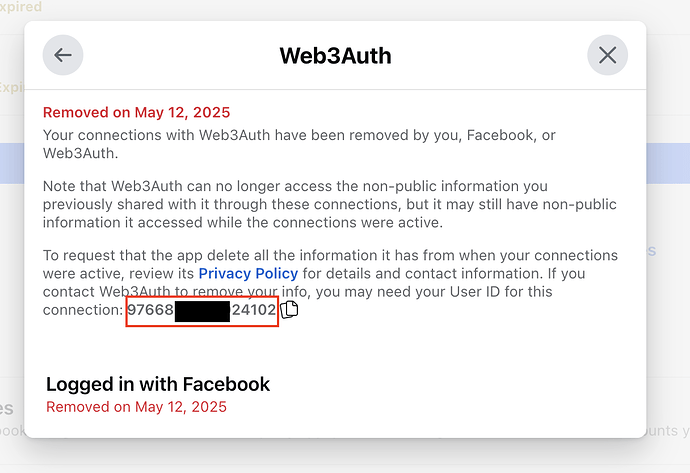Click the partial 'es' heading at bottom left
The height and width of the screenshot is (473, 690).
click(7, 408)
